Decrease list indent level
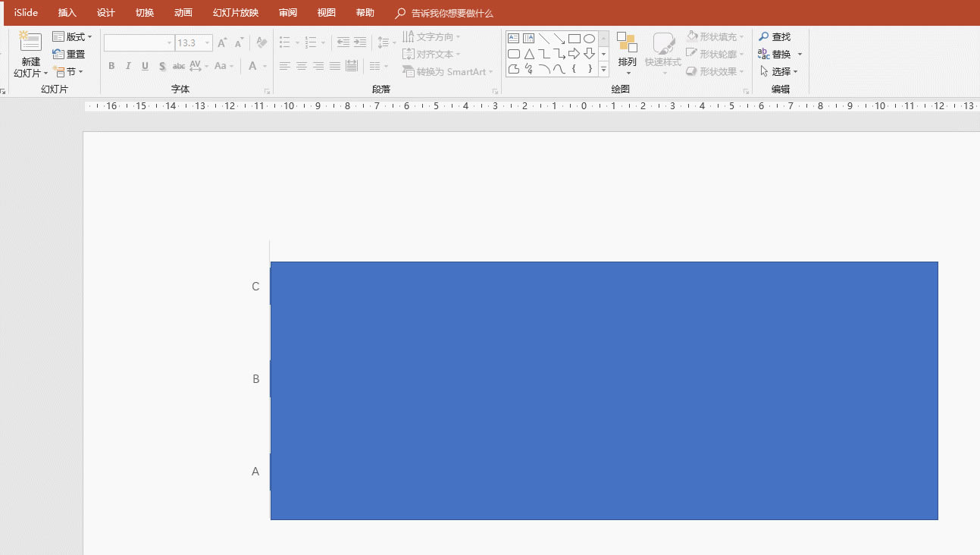 (343, 42)
